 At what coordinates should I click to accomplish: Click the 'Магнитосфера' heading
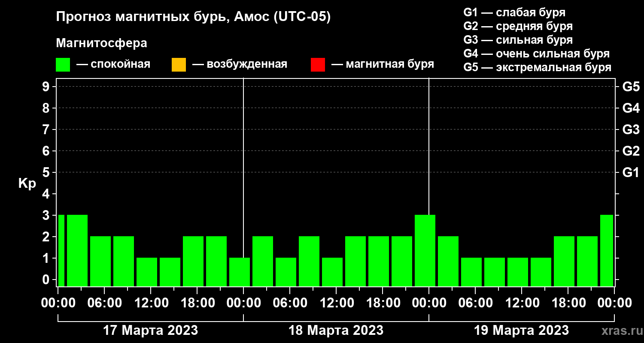click(x=101, y=43)
